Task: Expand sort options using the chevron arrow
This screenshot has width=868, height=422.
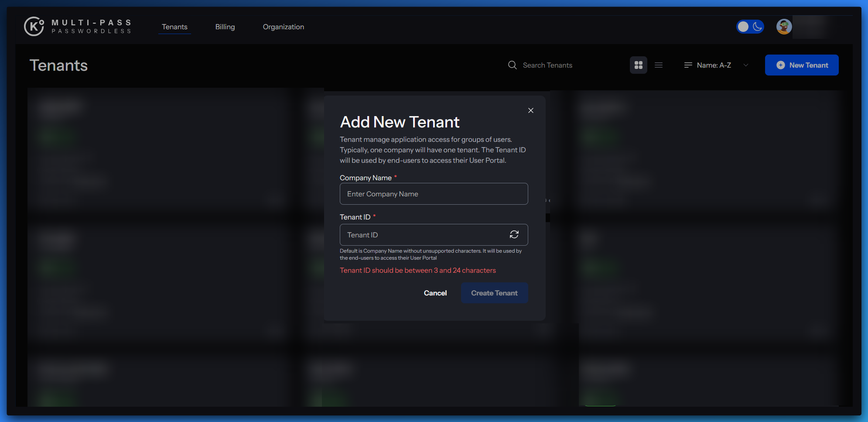Action: click(x=746, y=65)
